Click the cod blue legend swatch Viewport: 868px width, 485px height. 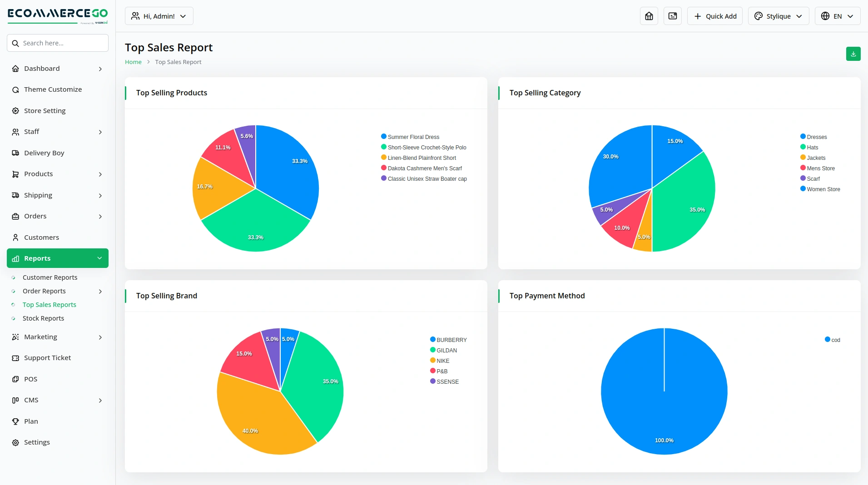coord(827,339)
